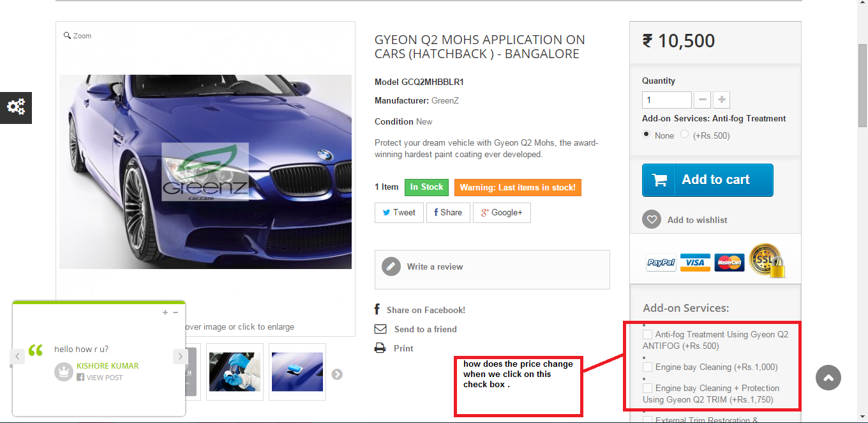Image resolution: width=868 pixels, height=423 pixels.
Task: Click the KISHORE KUMAR name link
Action: (107, 366)
